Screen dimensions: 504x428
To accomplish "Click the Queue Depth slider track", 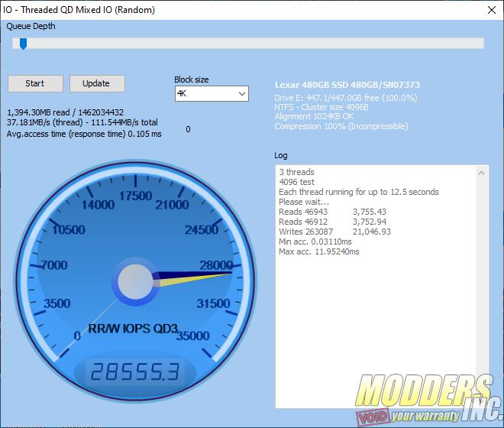I will click(248, 44).
